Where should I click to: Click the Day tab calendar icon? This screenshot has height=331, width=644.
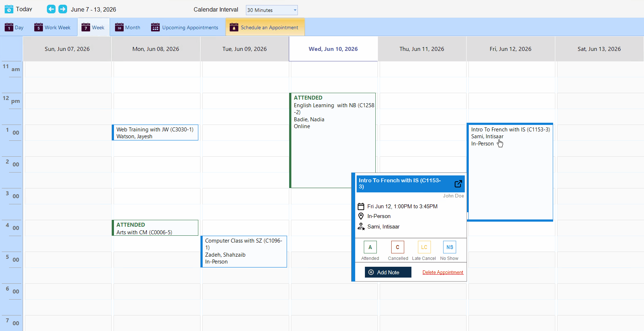(x=9, y=27)
